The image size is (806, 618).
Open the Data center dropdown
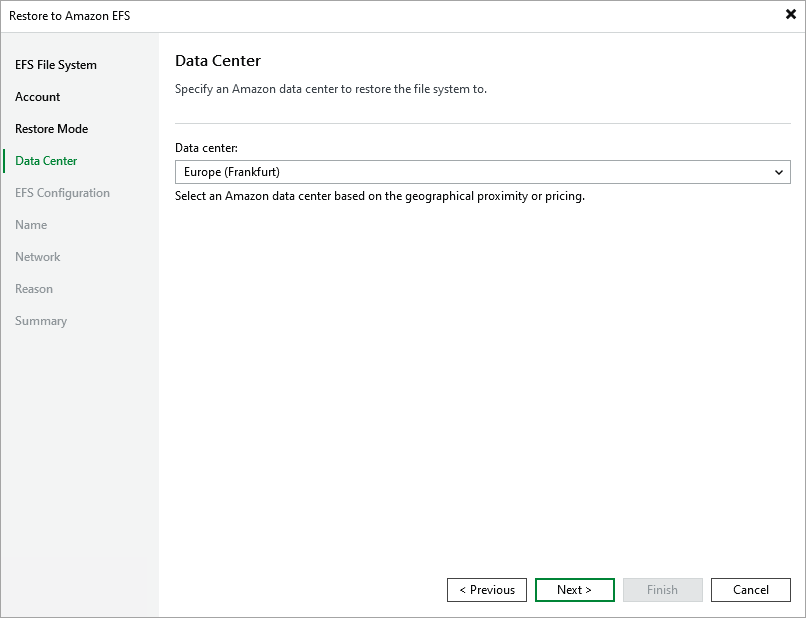pyautogui.click(x=482, y=171)
